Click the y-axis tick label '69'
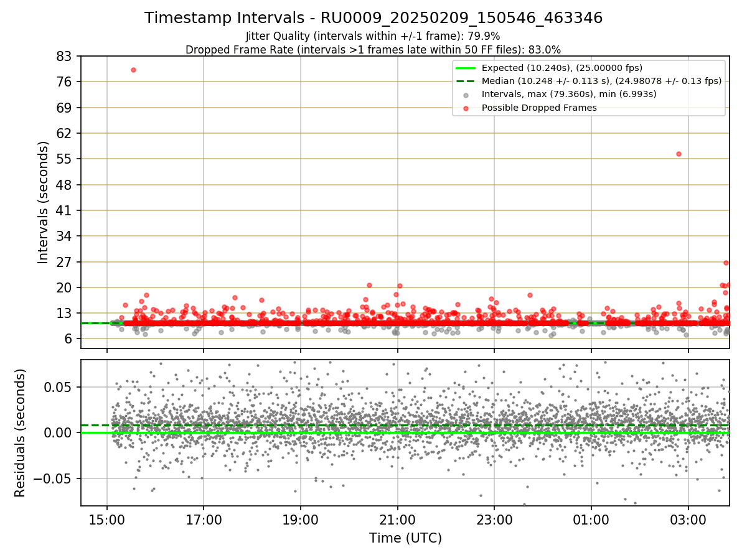747x560 pixels. click(x=65, y=108)
